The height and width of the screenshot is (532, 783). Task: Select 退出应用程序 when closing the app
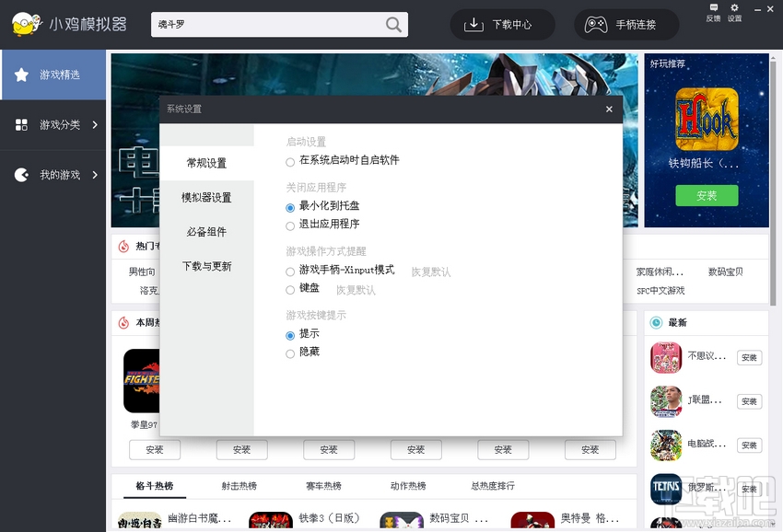click(289, 225)
